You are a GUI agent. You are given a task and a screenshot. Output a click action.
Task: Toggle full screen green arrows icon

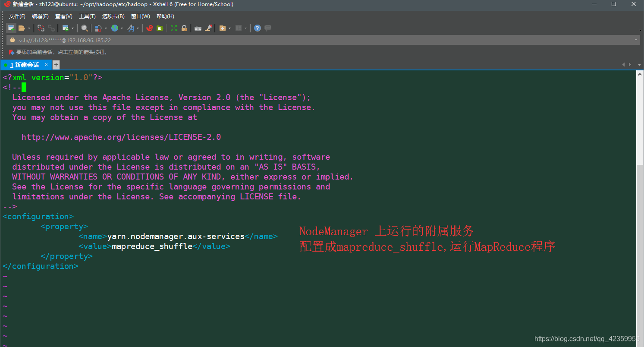174,28
